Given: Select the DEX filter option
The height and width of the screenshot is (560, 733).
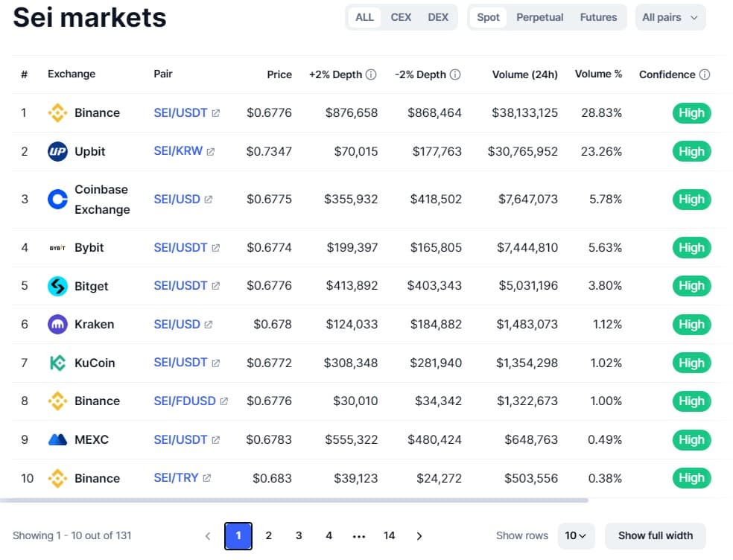Looking at the screenshot, I should (x=438, y=17).
